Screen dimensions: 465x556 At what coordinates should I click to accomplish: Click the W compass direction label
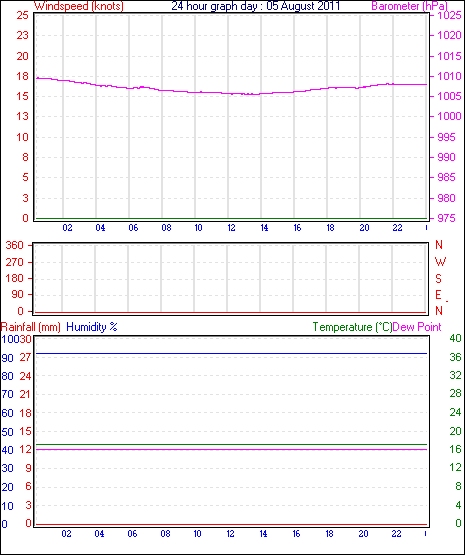(x=440, y=262)
